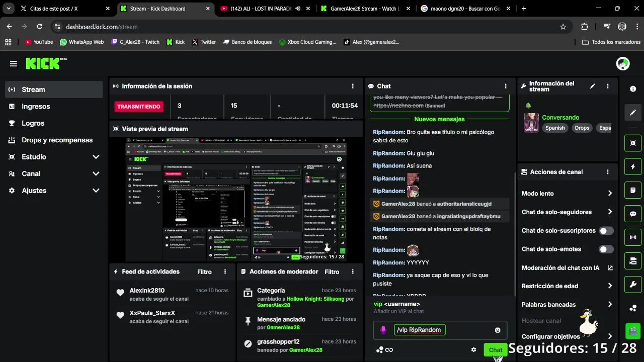Open Chat de solo-seguidores options chevron
Viewport: 644px width, 362px height.
pos(610,212)
